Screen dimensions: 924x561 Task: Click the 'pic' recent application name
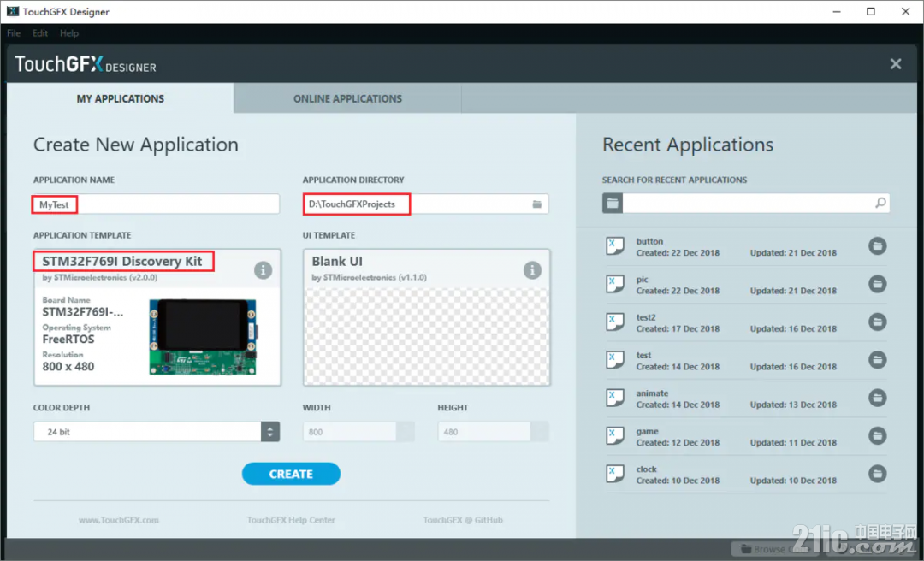[x=642, y=280]
